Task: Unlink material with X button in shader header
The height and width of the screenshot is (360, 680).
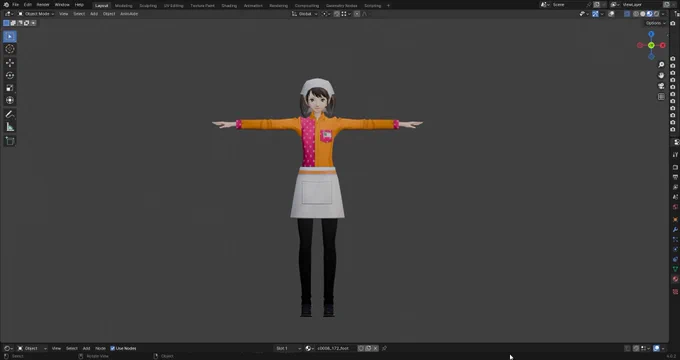Action: [x=376, y=348]
